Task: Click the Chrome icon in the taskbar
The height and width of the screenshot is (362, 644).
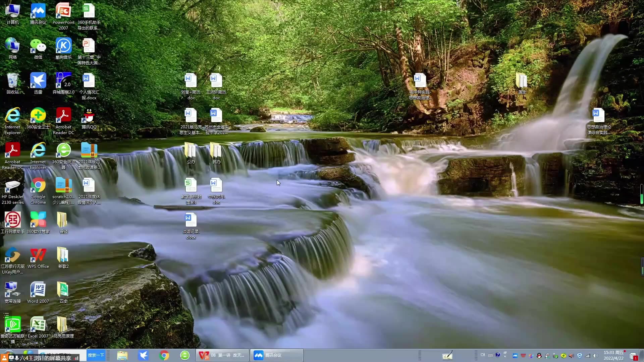Action: tap(164, 355)
